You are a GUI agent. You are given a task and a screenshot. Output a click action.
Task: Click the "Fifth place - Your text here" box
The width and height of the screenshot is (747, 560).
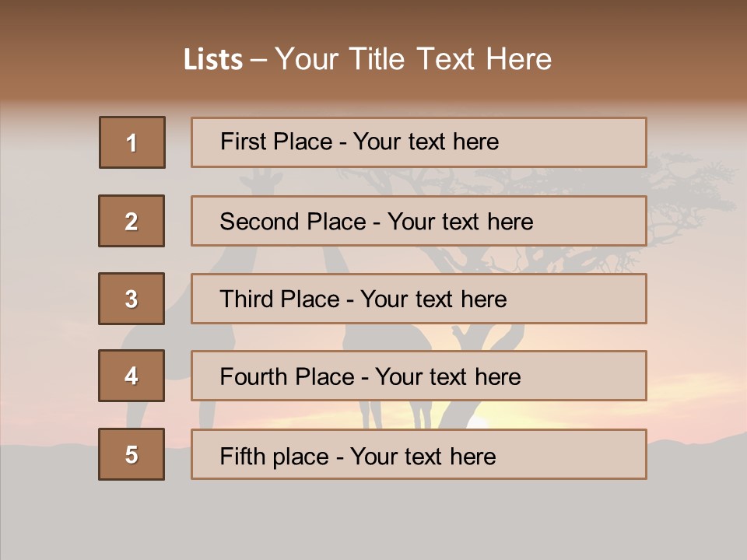click(x=419, y=454)
